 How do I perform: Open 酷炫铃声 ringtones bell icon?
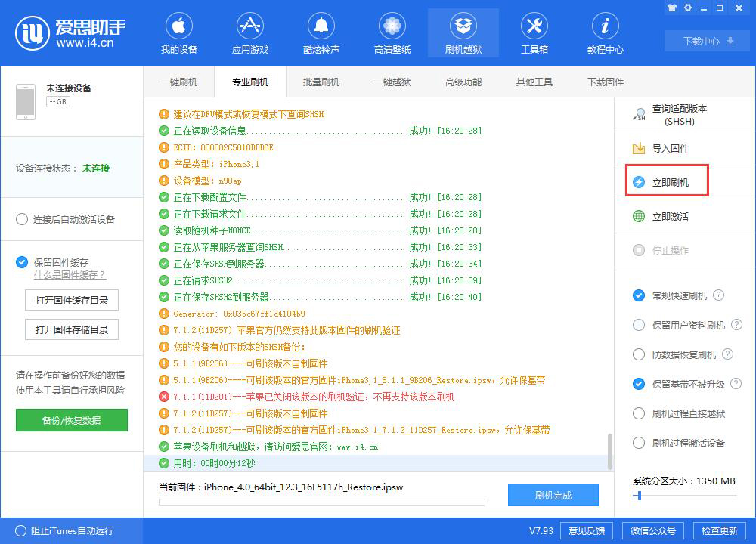pyautogui.click(x=321, y=26)
